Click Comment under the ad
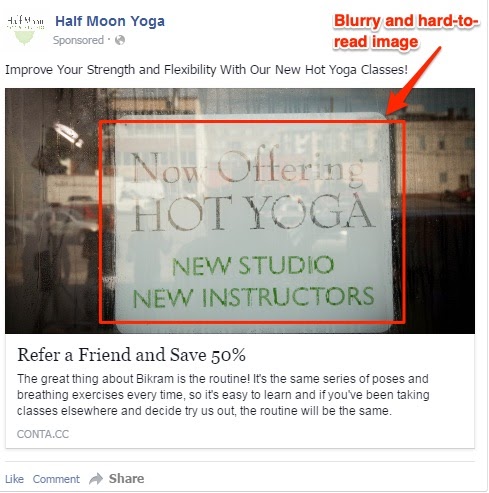The height and width of the screenshot is (493, 489). pyautogui.click(x=56, y=479)
